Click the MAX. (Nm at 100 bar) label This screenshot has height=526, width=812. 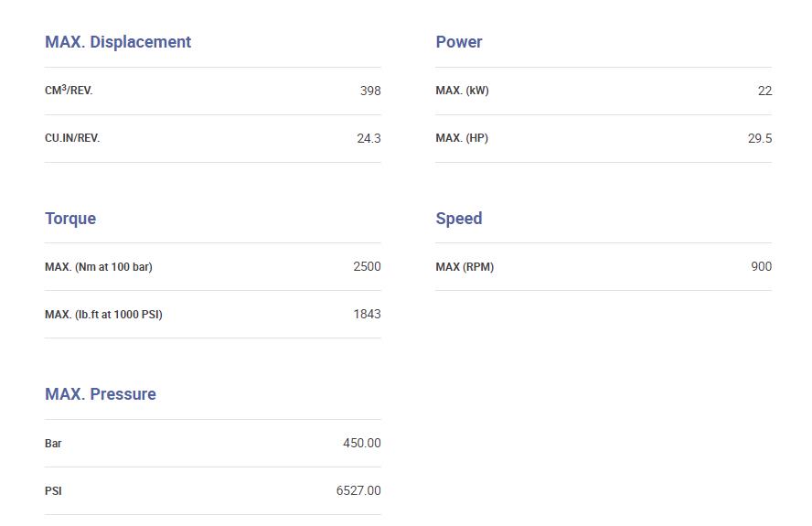tap(99, 267)
